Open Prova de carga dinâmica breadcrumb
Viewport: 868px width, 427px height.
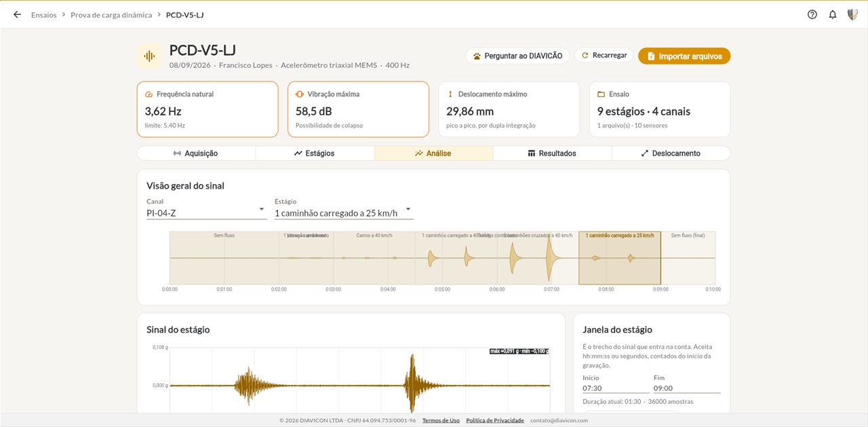click(111, 14)
